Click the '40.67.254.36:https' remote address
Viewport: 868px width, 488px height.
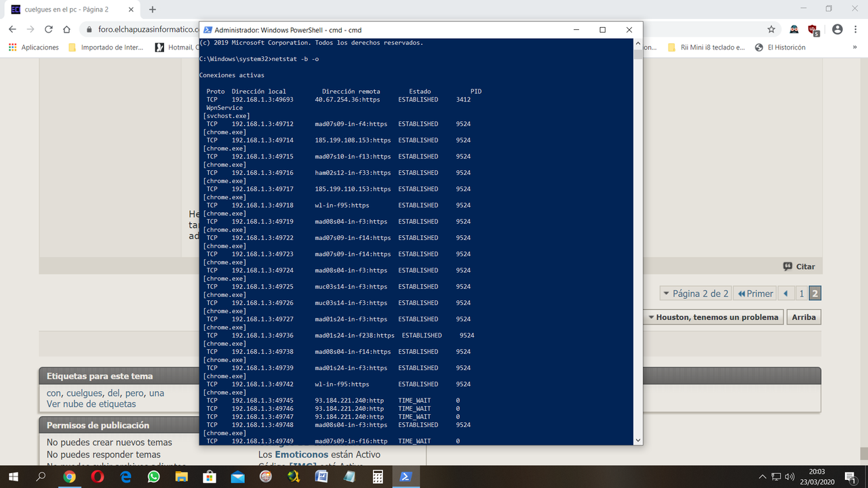347,100
